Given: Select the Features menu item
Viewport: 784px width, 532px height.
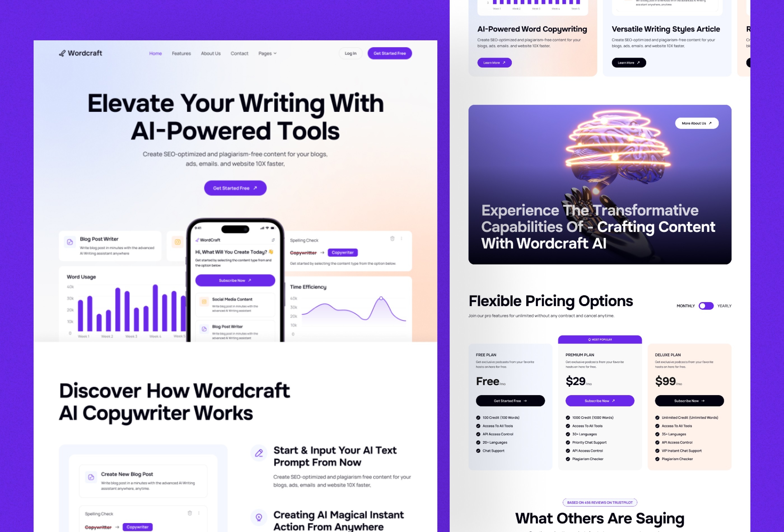Looking at the screenshot, I should point(181,53).
